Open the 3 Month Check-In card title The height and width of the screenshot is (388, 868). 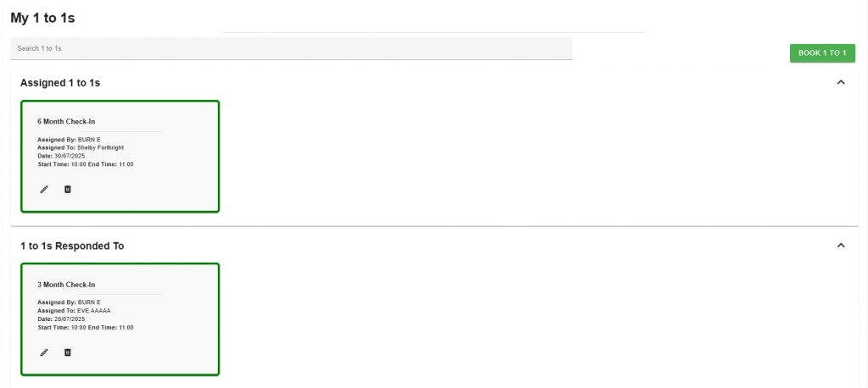click(x=66, y=285)
